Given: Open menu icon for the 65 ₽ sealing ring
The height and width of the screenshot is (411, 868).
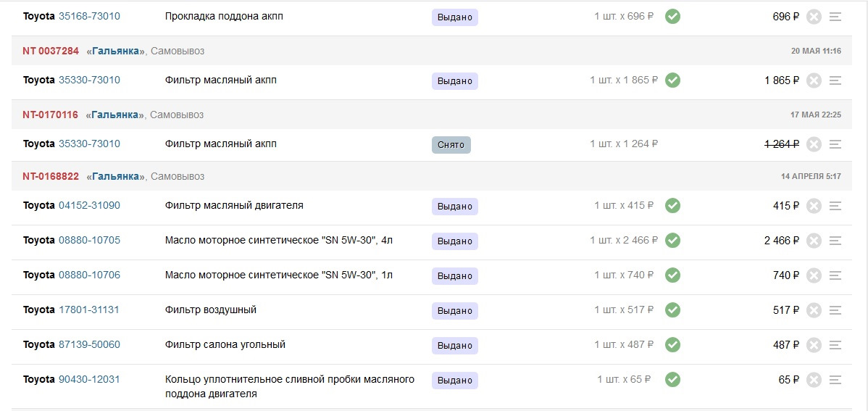Looking at the screenshot, I should coord(835,380).
